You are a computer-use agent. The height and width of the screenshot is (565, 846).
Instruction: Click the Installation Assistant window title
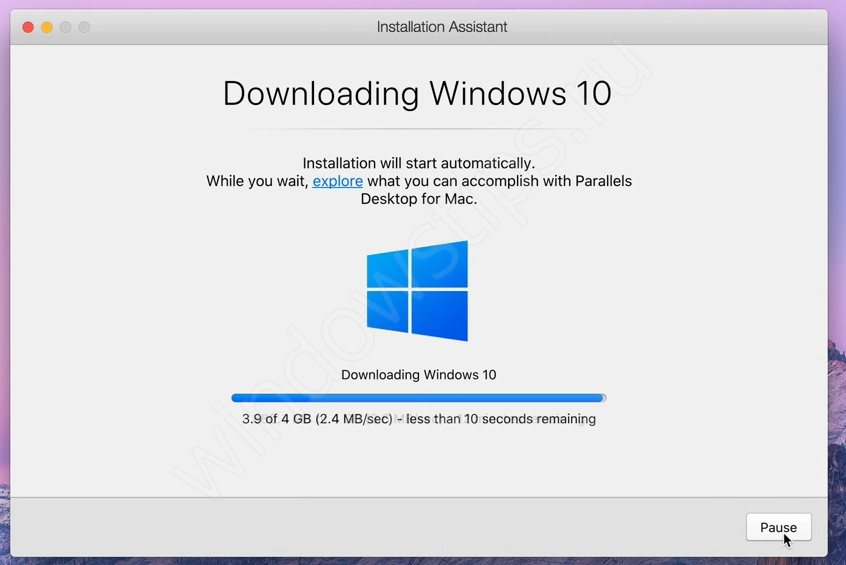[441, 27]
